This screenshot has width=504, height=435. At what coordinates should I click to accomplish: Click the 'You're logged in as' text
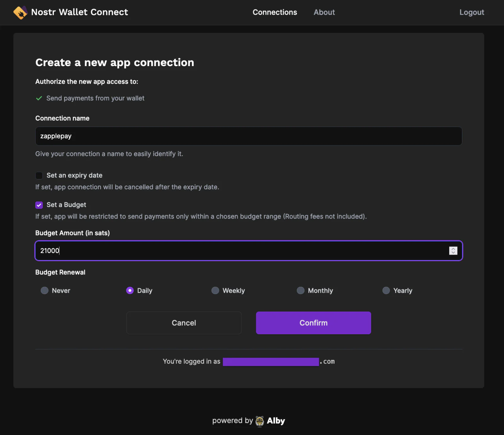pyautogui.click(x=192, y=361)
